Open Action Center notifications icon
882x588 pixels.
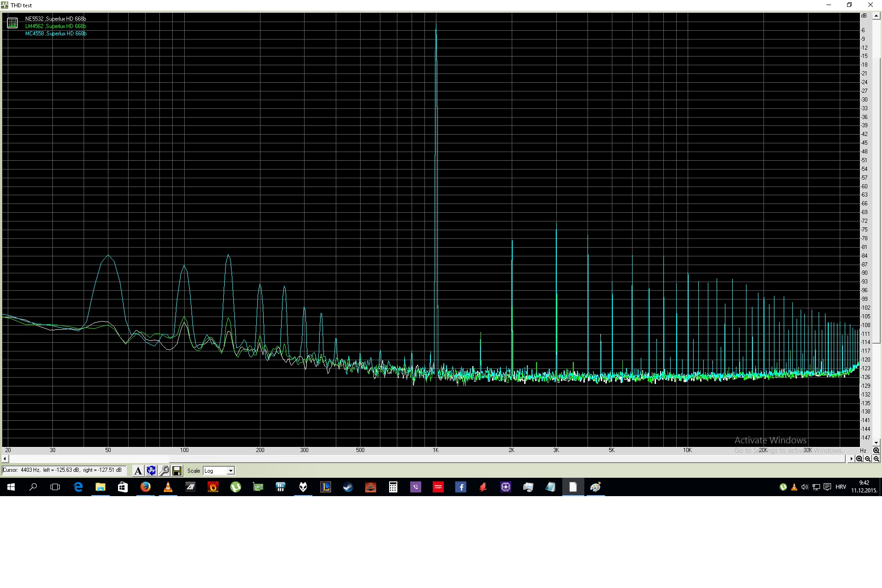pyautogui.click(x=827, y=487)
